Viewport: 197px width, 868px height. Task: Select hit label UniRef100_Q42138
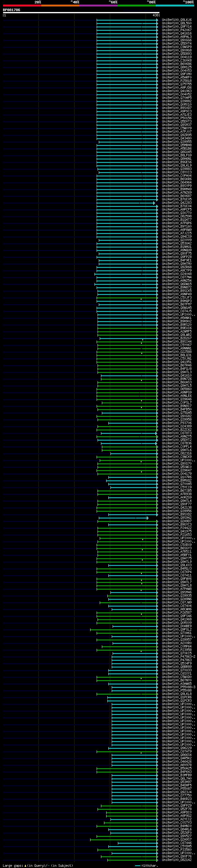[176, 507]
